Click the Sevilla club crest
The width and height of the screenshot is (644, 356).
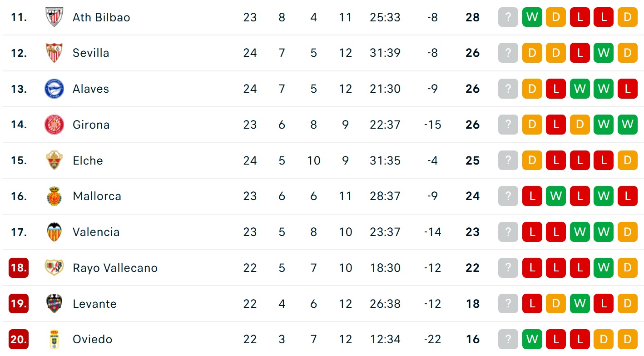[x=54, y=53]
